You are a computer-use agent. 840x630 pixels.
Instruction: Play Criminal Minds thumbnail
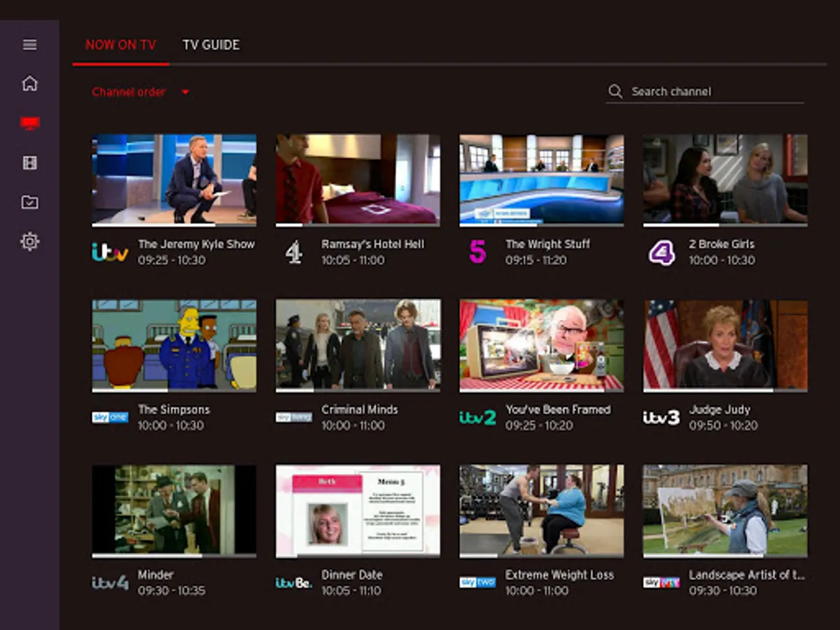point(358,344)
